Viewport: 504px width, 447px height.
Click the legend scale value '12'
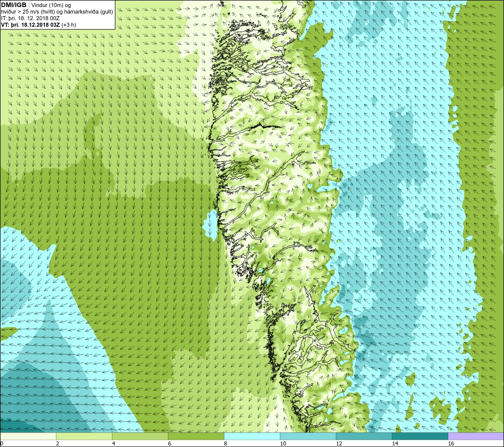point(339,443)
